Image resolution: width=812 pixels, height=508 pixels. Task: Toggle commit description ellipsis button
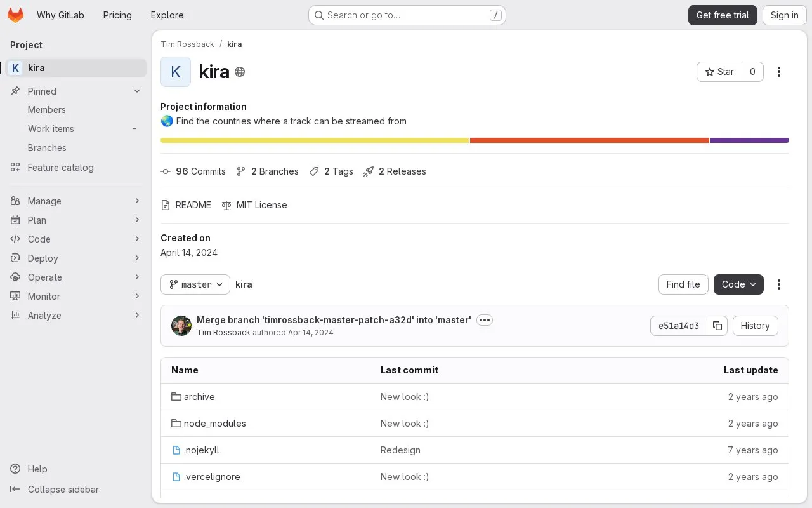tap(485, 320)
